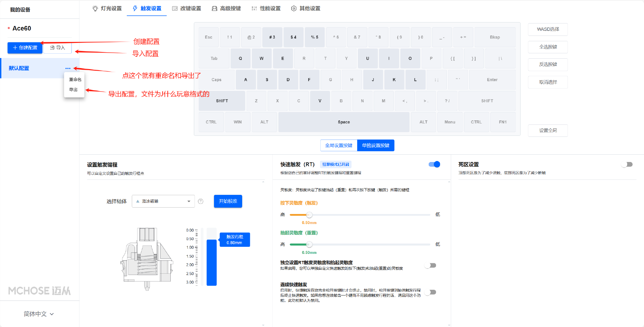Click the 反选按键 invert selection button

pos(548,64)
